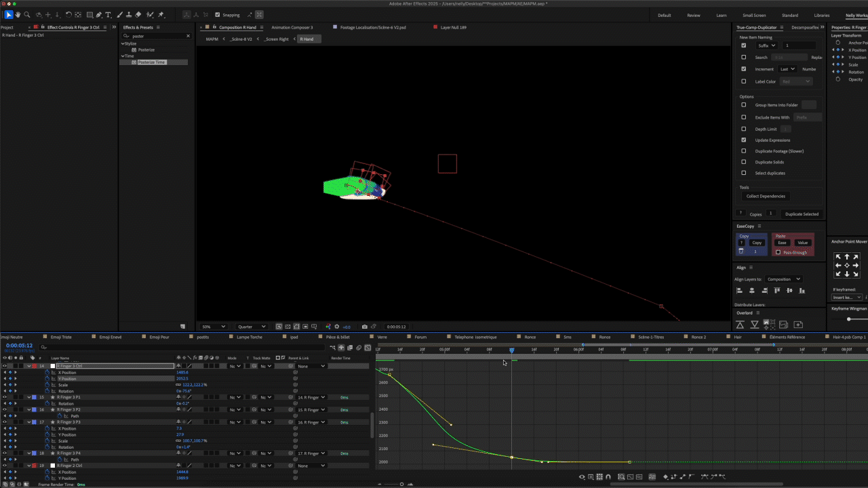Viewport: 868px width, 488px height.
Task: Open the Animation Composer 3 tab
Action: pos(292,27)
